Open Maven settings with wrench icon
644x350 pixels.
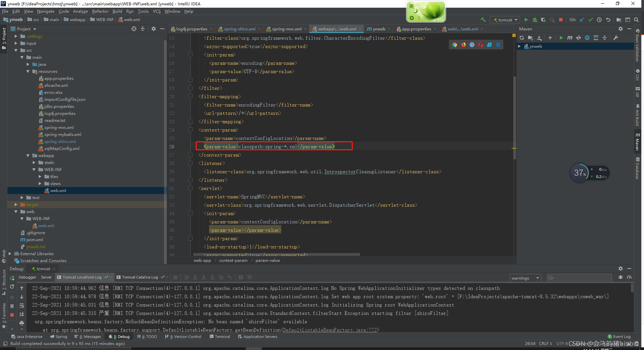(x=616, y=38)
